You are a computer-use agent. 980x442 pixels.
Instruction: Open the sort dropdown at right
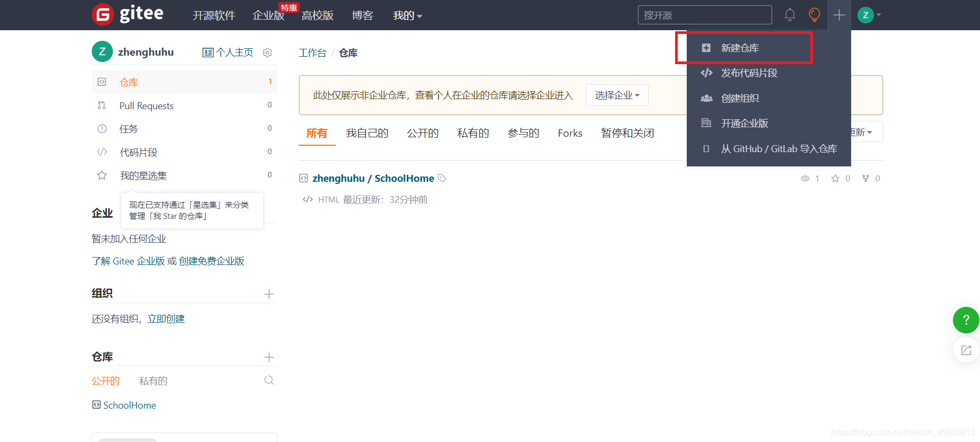[867, 132]
